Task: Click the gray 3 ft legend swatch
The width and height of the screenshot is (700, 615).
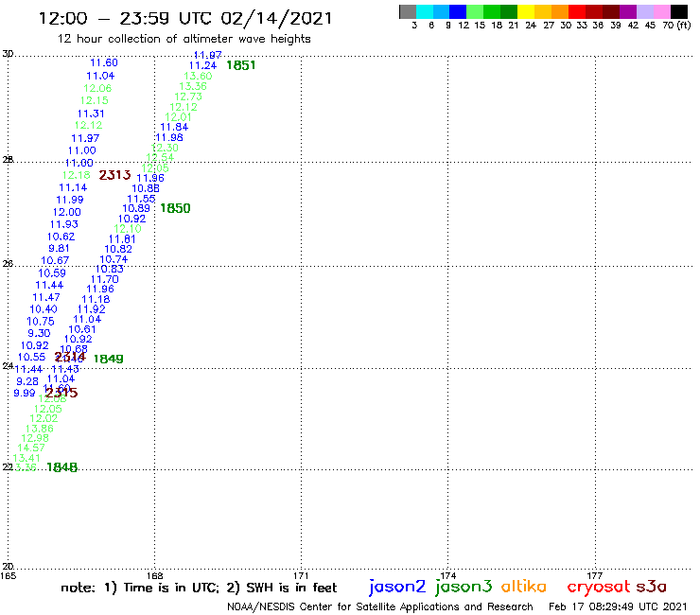Action: coord(408,11)
